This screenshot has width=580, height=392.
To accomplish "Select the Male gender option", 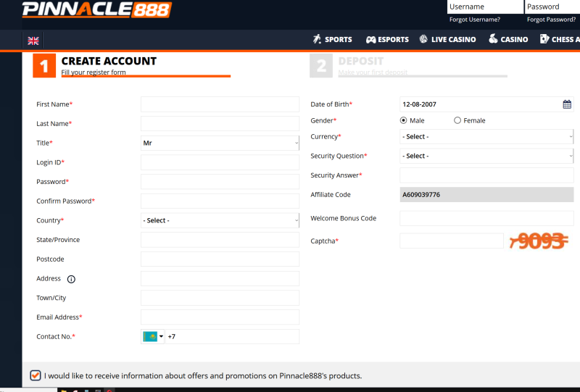I will tap(404, 121).
